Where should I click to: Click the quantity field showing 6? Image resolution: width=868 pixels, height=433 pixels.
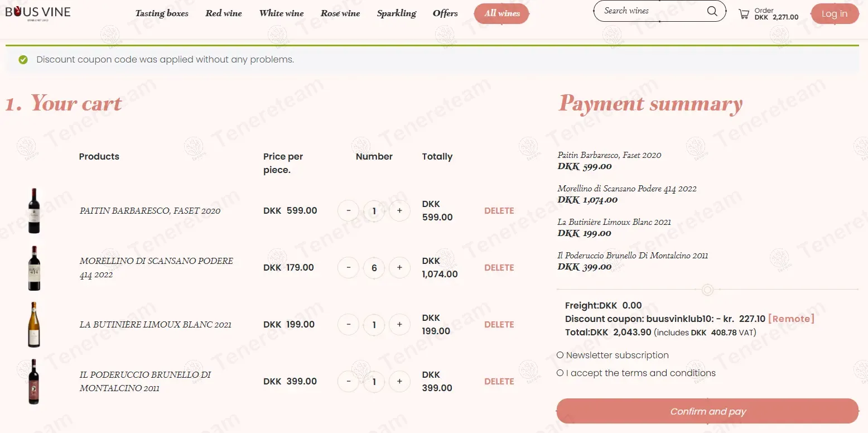click(x=374, y=268)
